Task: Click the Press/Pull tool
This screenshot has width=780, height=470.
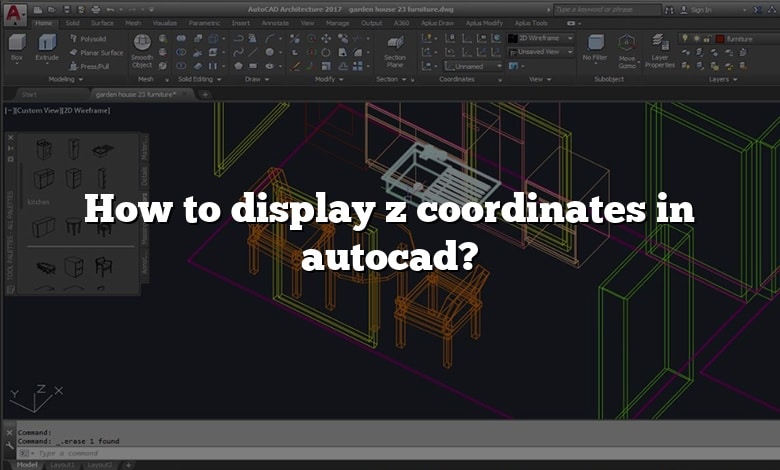Action: (89, 66)
